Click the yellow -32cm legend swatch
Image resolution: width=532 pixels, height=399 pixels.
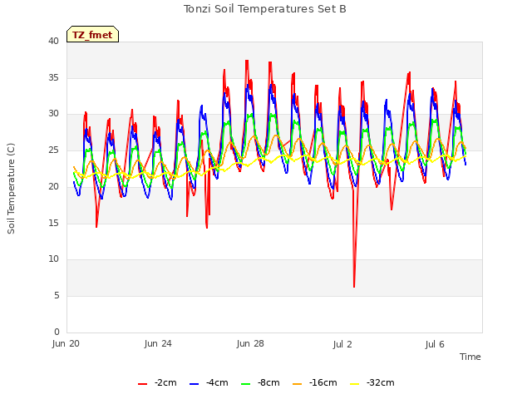354,384
